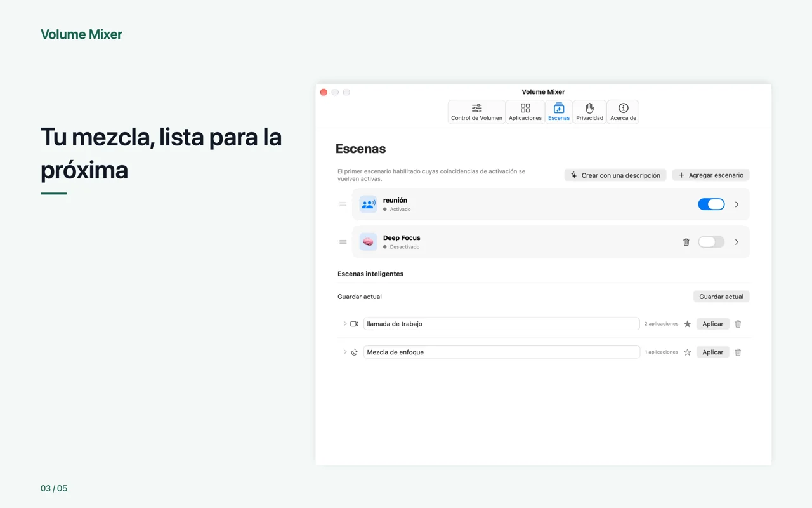This screenshot has width=812, height=508.
Task: Switch to the Aplicaciones tab
Action: tap(525, 112)
